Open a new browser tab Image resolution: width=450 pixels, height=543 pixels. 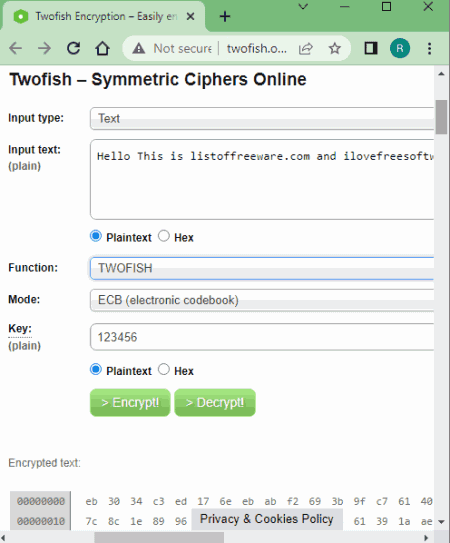pos(225,16)
